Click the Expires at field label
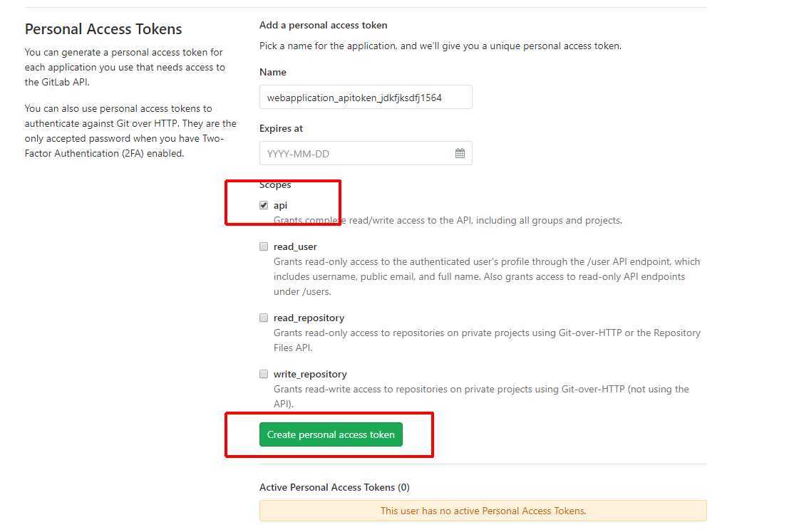Screen dimensions: 799x532 coord(281,129)
